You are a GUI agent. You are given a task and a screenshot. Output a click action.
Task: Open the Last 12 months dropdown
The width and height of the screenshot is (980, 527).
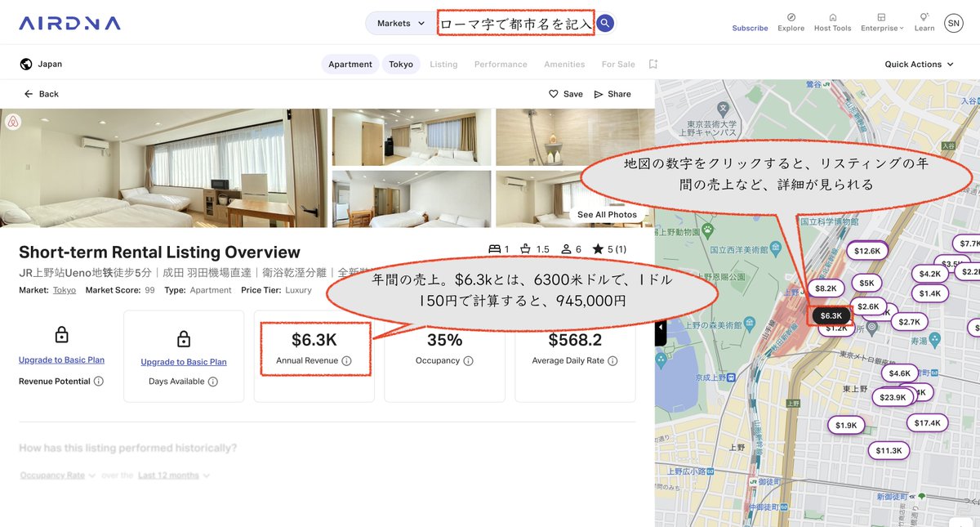[173, 476]
